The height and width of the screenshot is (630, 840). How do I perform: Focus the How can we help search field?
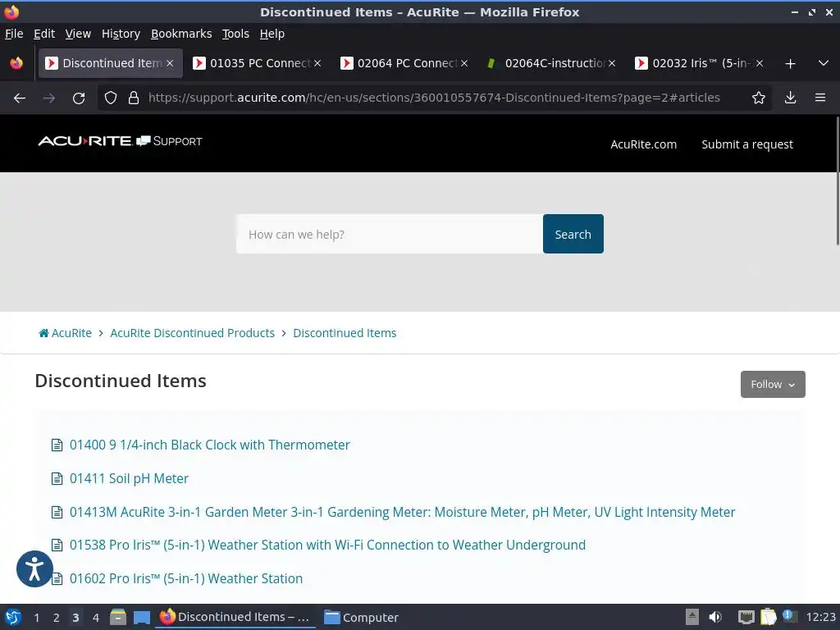(x=390, y=234)
